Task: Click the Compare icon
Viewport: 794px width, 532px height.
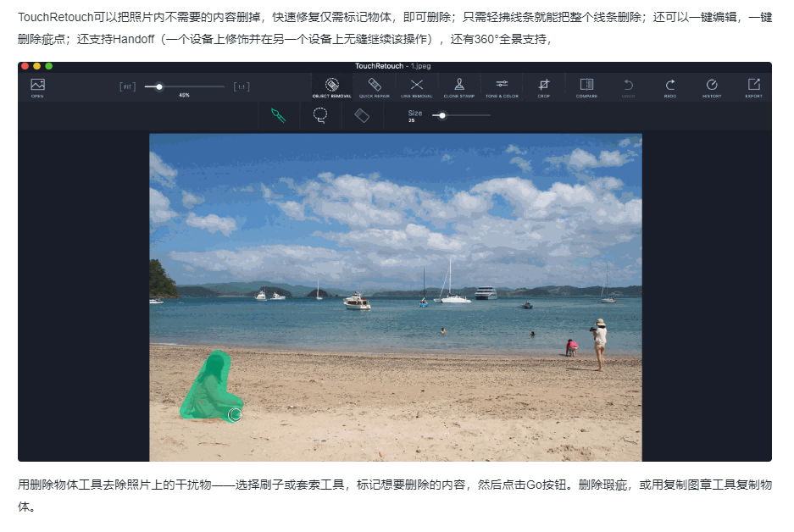Action: pyautogui.click(x=586, y=87)
